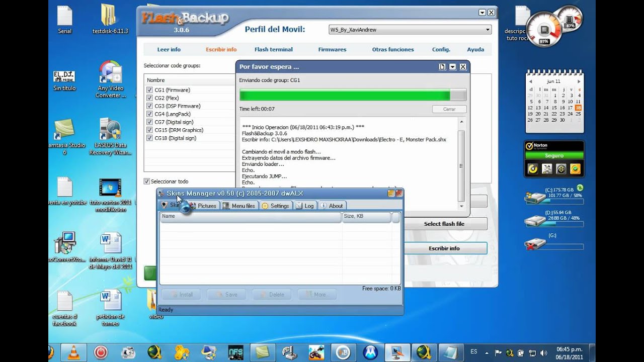Click the disconnected G: drive icon
Viewport: 644px width, 362px height.
point(535,244)
